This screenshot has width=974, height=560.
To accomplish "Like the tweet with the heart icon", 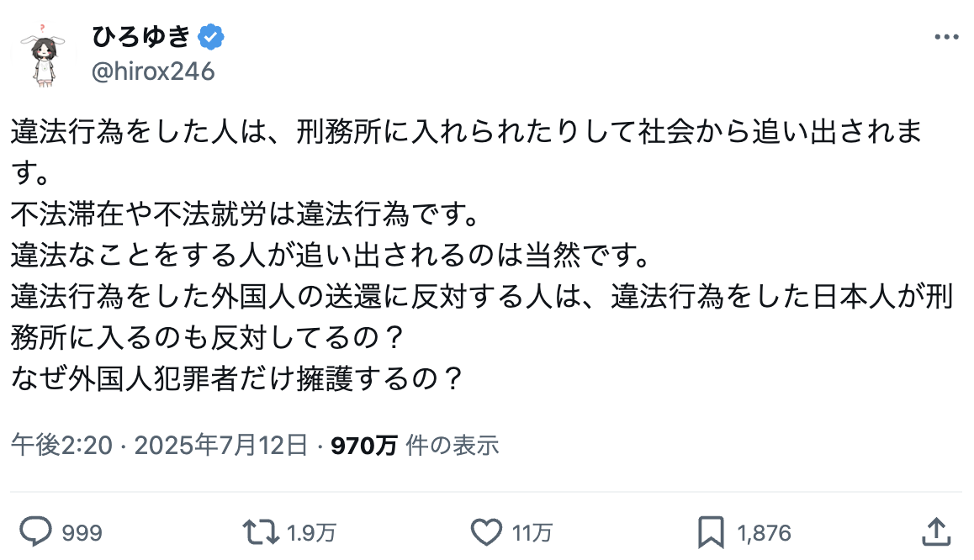I will 485,531.
